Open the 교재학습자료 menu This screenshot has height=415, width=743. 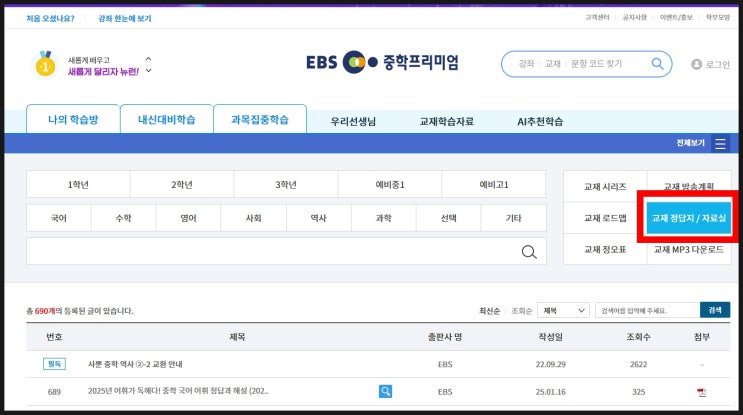click(x=446, y=122)
